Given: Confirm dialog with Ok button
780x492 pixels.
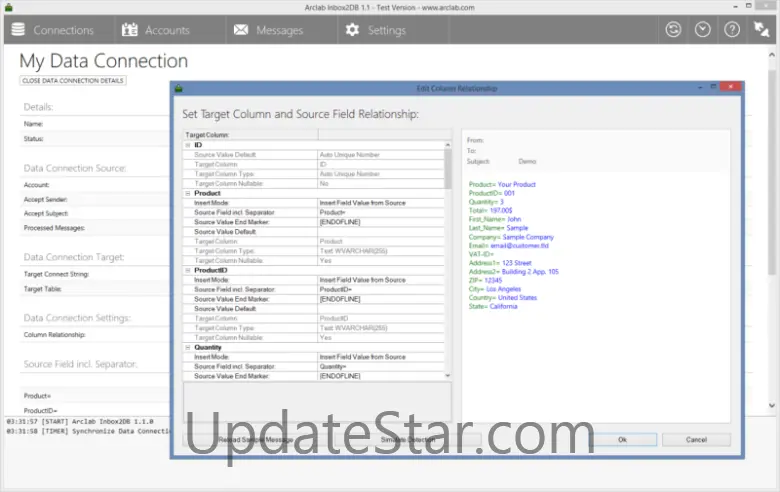Looking at the screenshot, I should coord(623,440).
